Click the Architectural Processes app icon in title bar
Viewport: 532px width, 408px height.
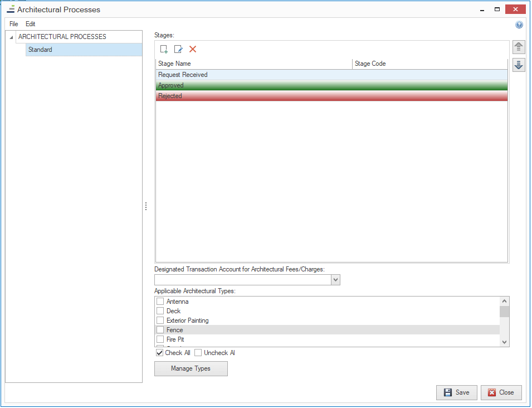point(11,9)
